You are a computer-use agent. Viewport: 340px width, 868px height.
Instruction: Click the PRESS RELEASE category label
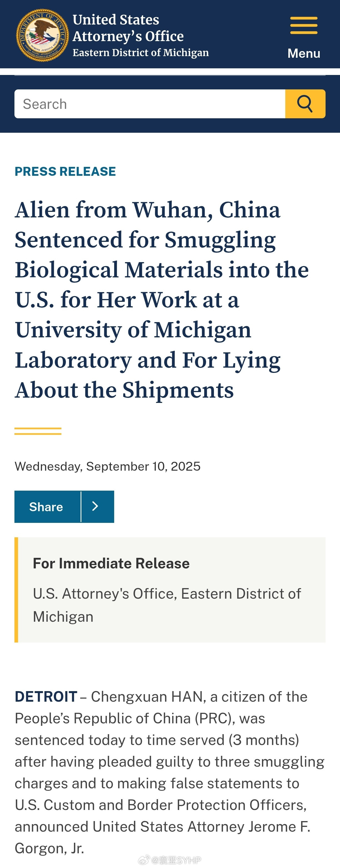[65, 172]
